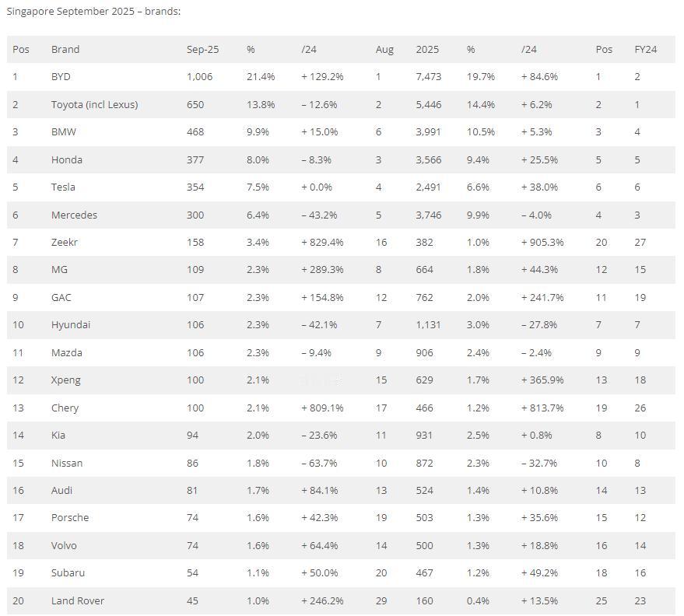Click Mercedes' 3,746 year-to-date figure

(x=428, y=215)
